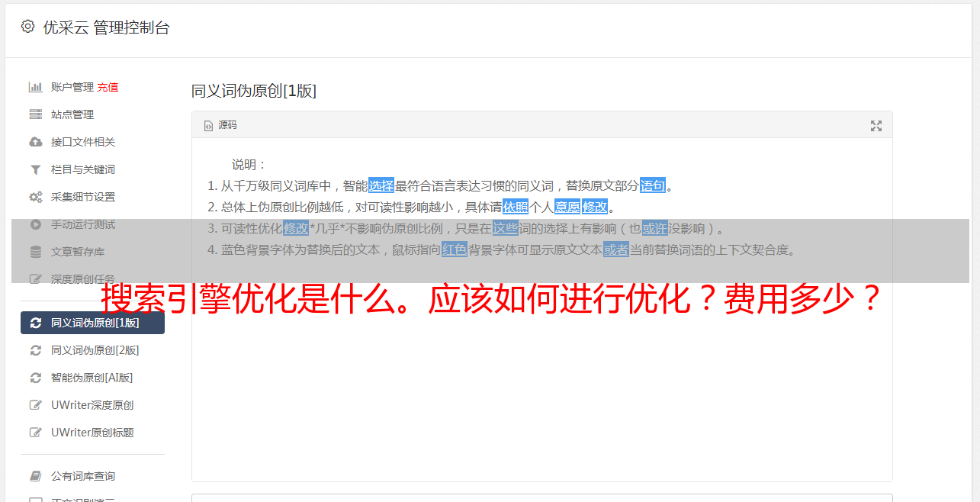Screen dimensions: 980x502
Task: Click the highlighted synonym 语句
Action: 653,185
